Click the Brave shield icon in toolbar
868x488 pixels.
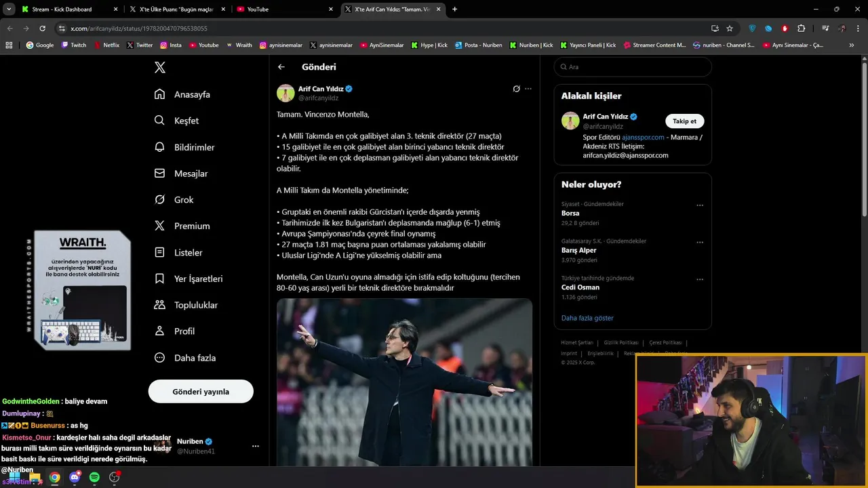[752, 28]
